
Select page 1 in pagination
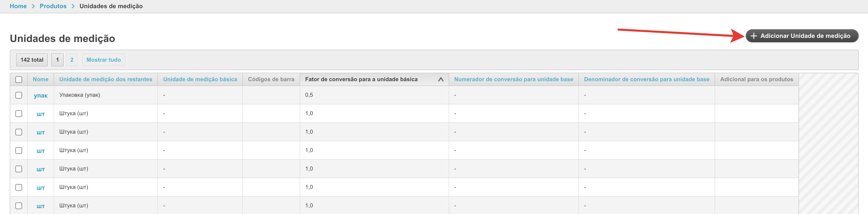57,60
